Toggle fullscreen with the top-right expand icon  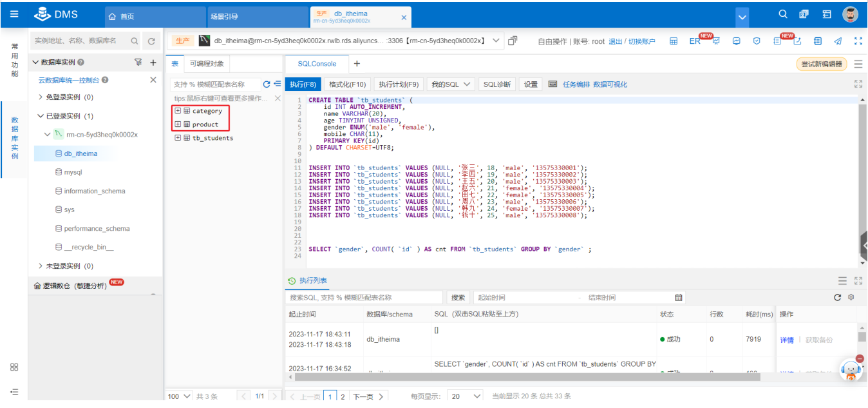click(x=858, y=41)
